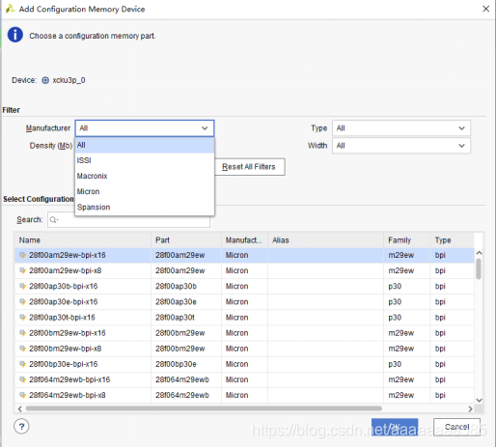Image resolution: width=496 pixels, height=448 pixels.
Task: Click the horizontal scroll left arrow
Action: click(20, 409)
